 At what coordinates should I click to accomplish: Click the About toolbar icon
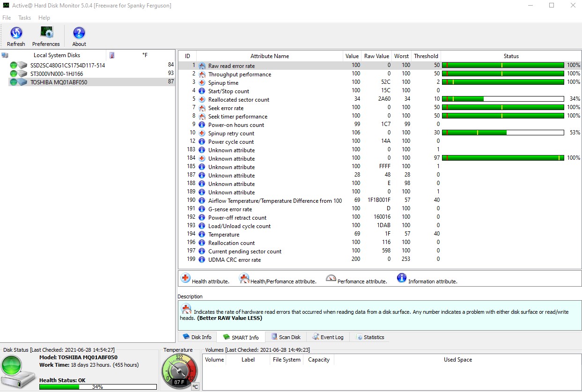point(78,35)
